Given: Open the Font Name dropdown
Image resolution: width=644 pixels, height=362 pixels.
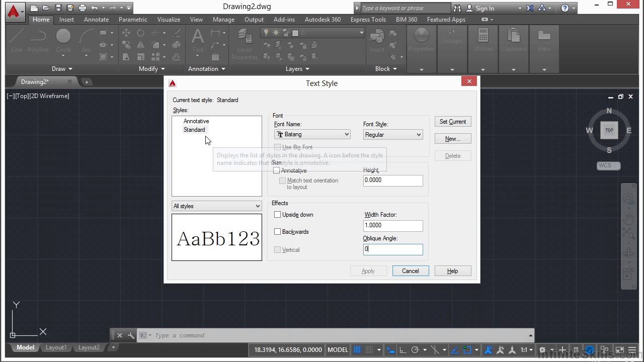Looking at the screenshot, I should pos(312,135).
